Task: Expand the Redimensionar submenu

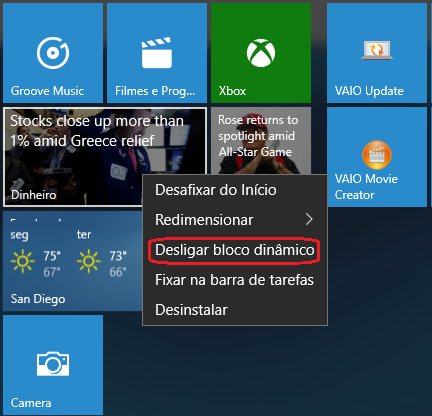Action: click(235, 220)
